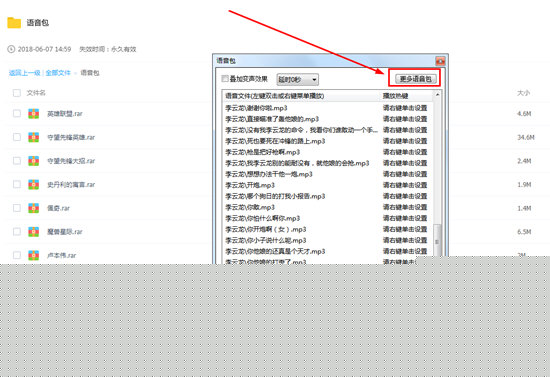Enable the 叠加变声效果 checkbox
This screenshot has width=550, height=377.
(225, 79)
